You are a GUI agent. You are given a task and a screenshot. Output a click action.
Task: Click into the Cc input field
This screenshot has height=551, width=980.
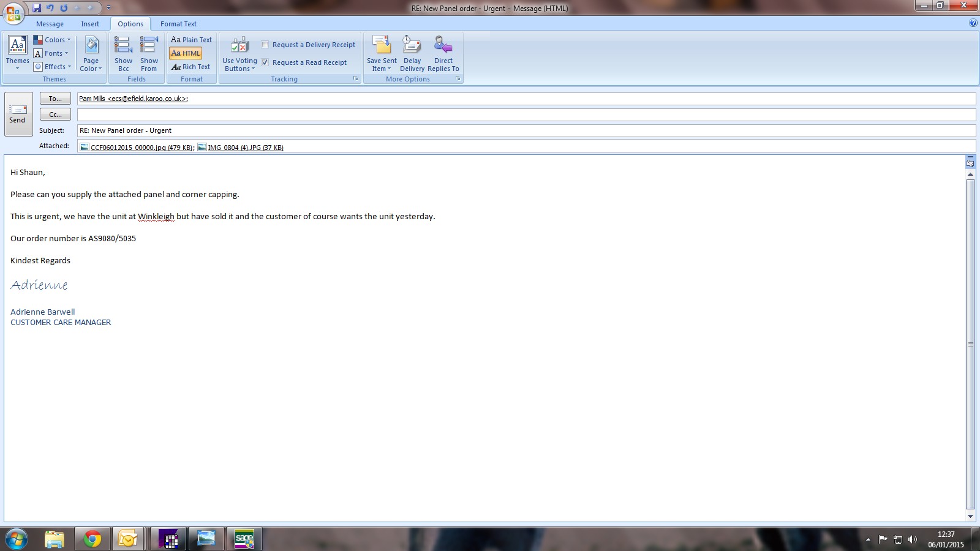pyautogui.click(x=526, y=114)
